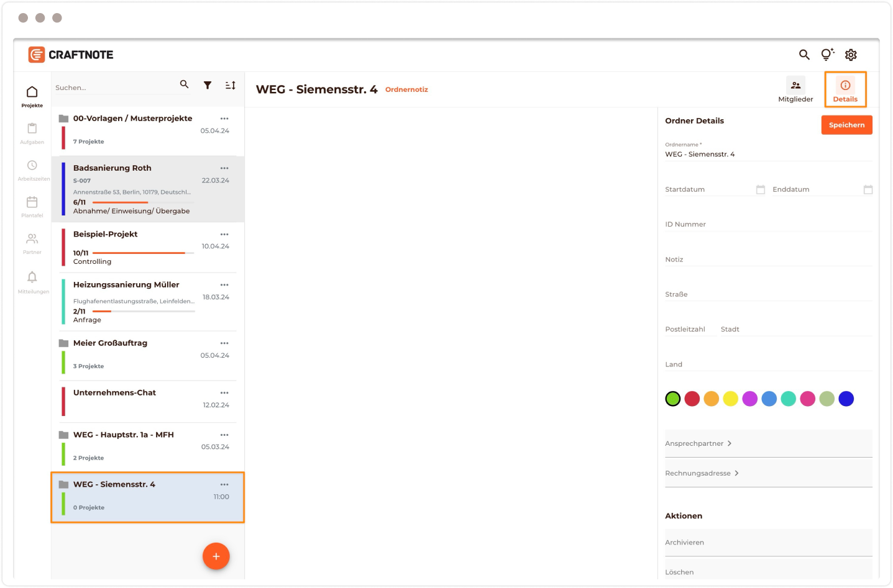The image size is (893, 588).
Task: Click the orange plus add button
Action: [216, 556]
